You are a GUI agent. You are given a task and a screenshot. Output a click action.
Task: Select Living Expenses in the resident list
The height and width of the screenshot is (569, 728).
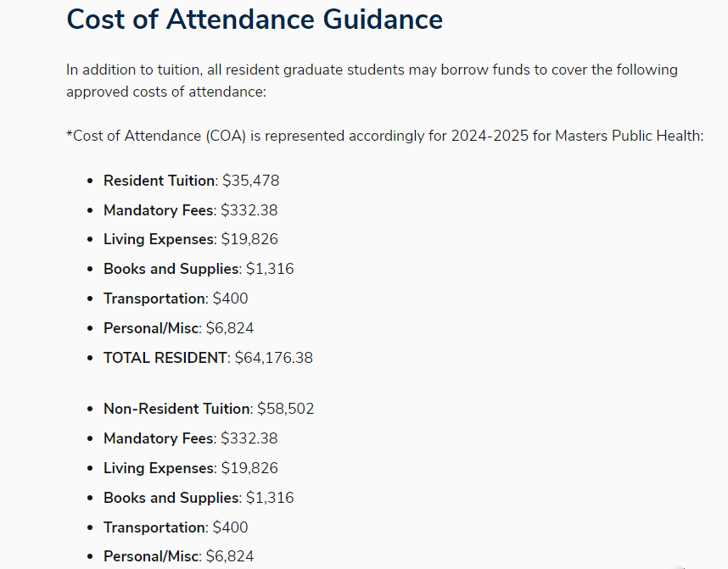159,239
